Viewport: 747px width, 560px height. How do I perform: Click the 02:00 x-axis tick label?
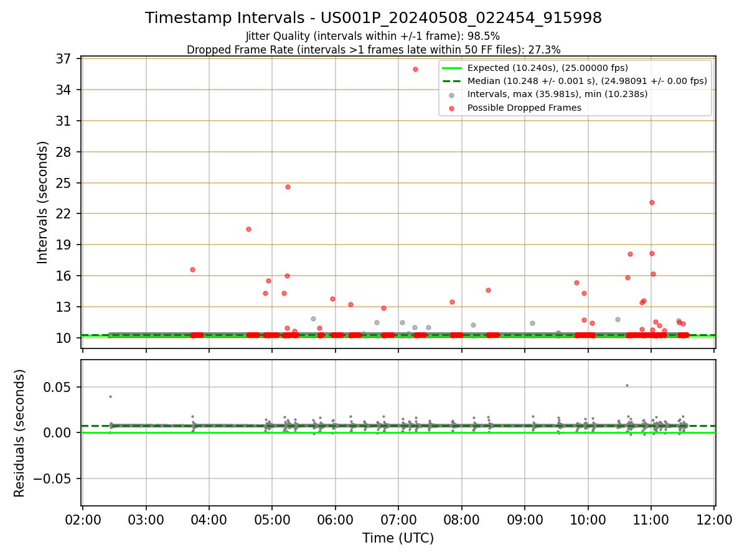click(x=83, y=520)
